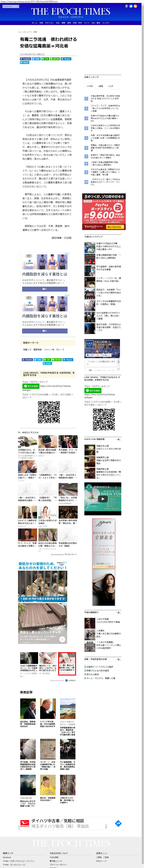The image size is (144, 868).
Task: Open the RSS feed icon in header
Action: 135,6
